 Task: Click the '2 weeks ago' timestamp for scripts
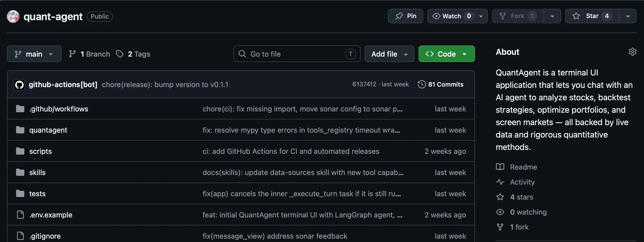pos(445,151)
